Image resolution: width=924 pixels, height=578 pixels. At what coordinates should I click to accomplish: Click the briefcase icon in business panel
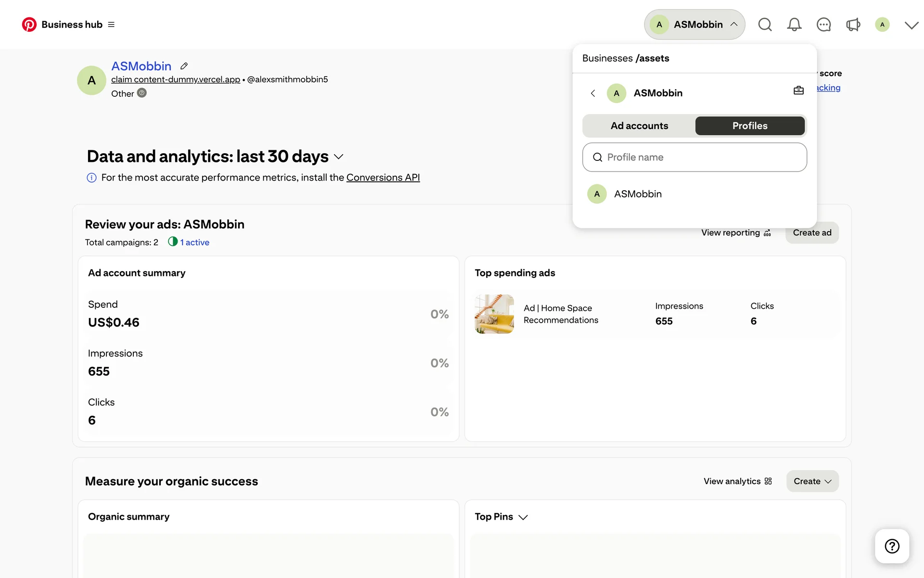[x=798, y=91]
